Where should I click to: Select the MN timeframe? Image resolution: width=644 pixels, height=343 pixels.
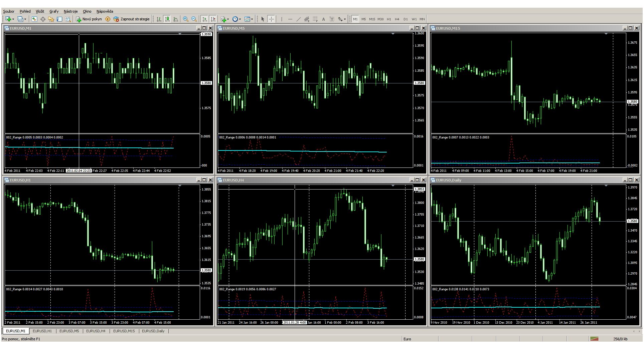[422, 19]
